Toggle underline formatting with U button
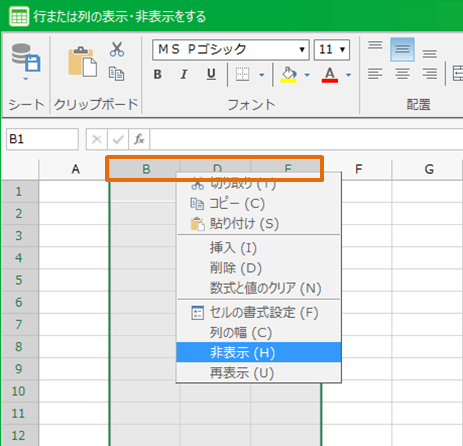Screen dimensions: 463x446 click(x=211, y=74)
